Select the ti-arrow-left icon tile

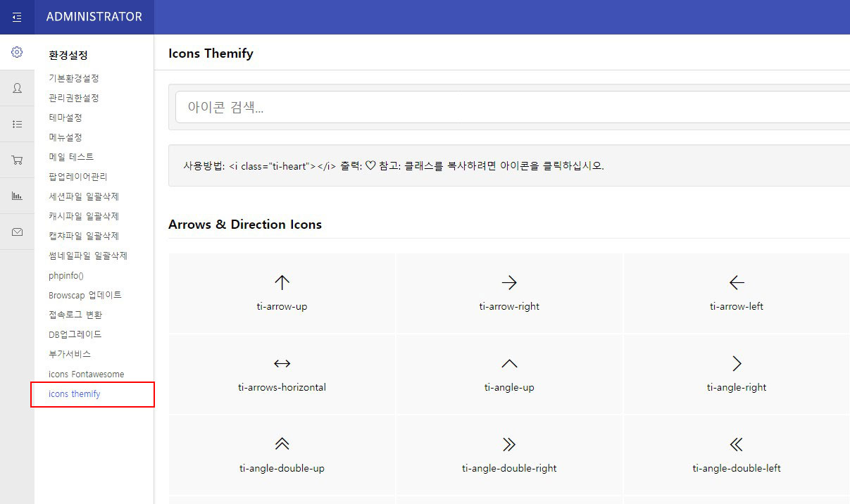coord(736,293)
